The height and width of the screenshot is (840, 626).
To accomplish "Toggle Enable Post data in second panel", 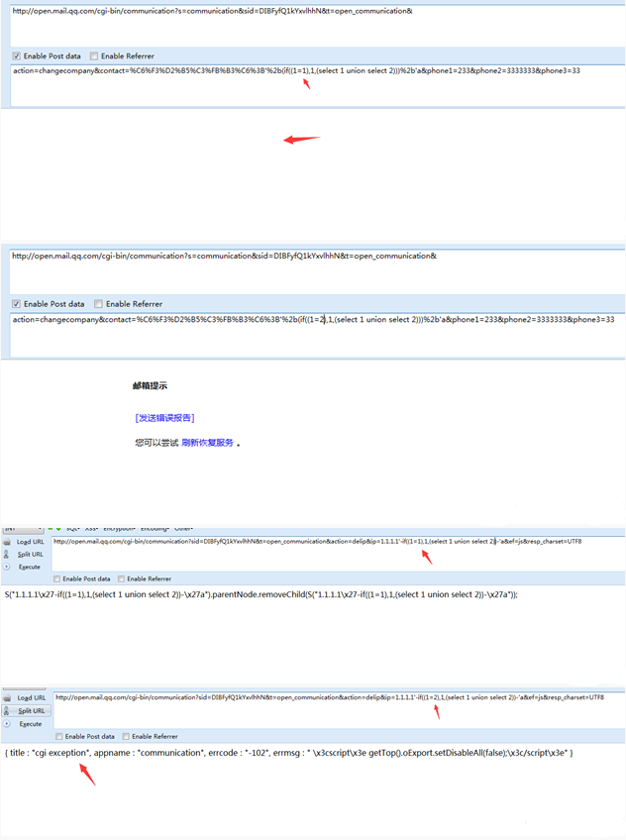I will [x=17, y=304].
